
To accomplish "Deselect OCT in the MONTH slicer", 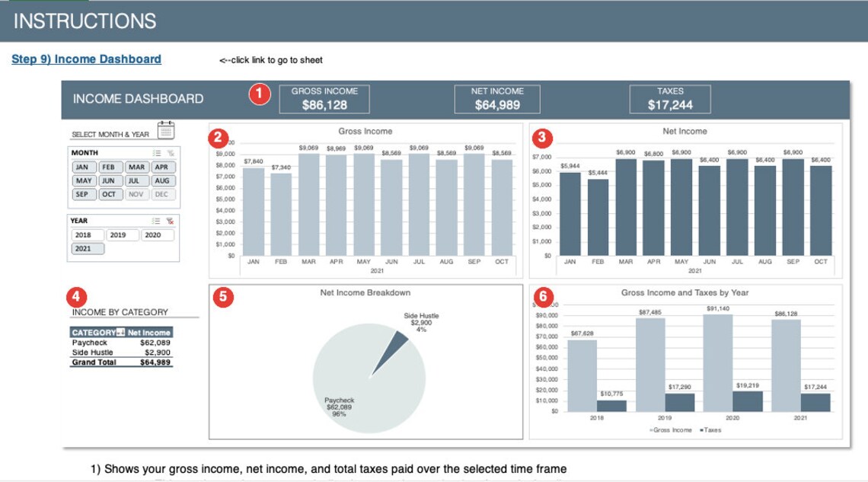I will (x=110, y=194).
